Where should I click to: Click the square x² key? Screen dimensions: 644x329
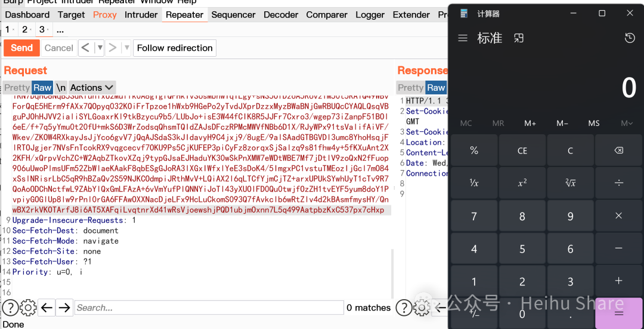(x=522, y=183)
